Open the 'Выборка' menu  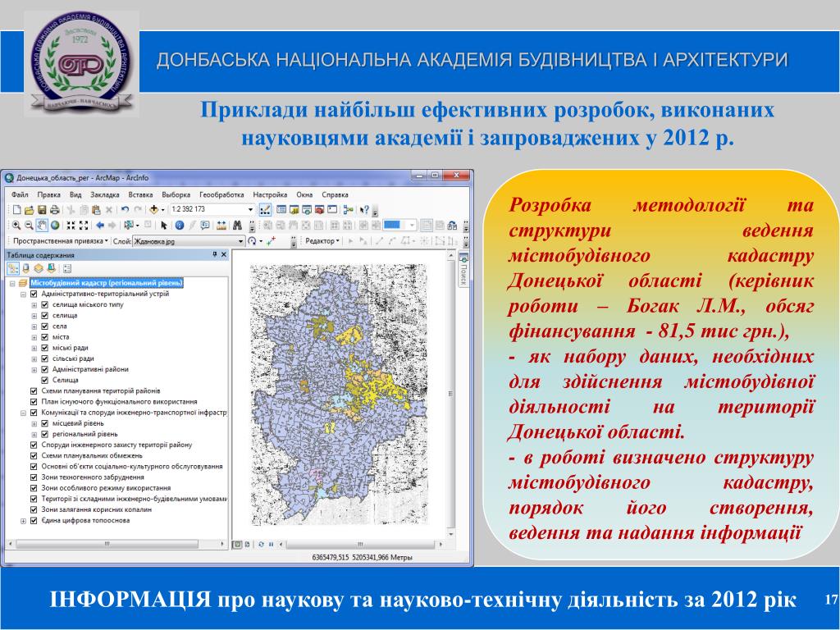pyautogui.click(x=176, y=195)
